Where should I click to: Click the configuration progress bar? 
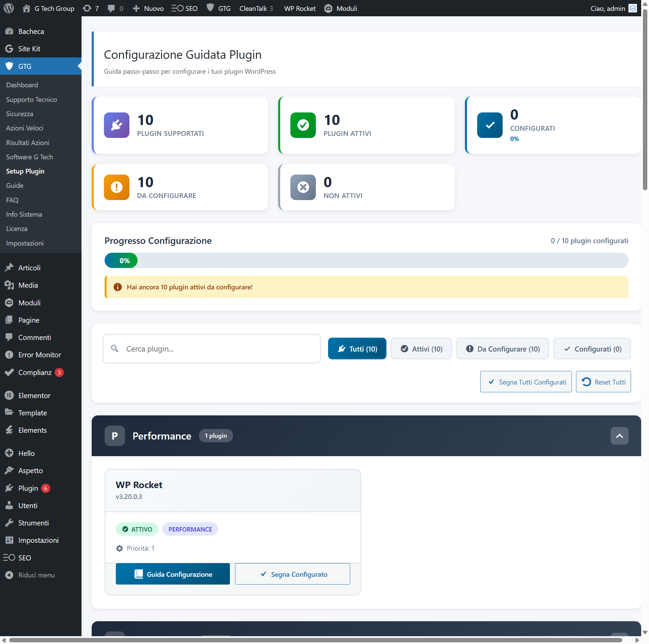(366, 261)
